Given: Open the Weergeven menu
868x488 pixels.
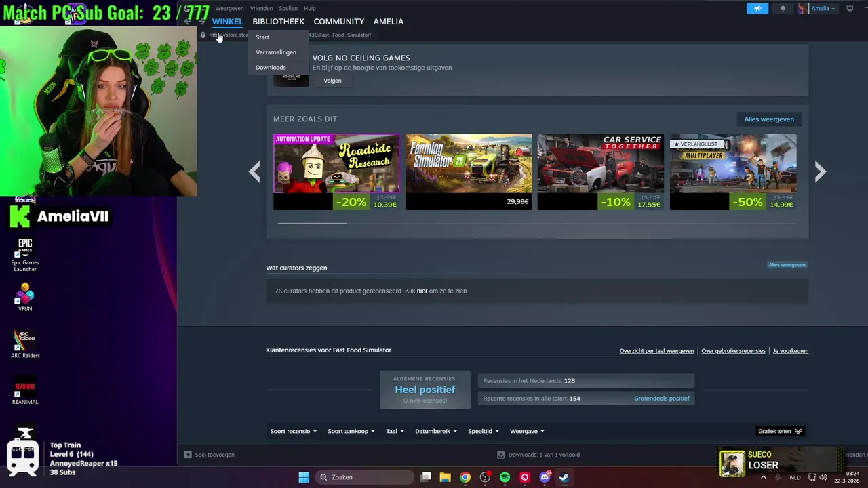Looking at the screenshot, I should coord(229,8).
